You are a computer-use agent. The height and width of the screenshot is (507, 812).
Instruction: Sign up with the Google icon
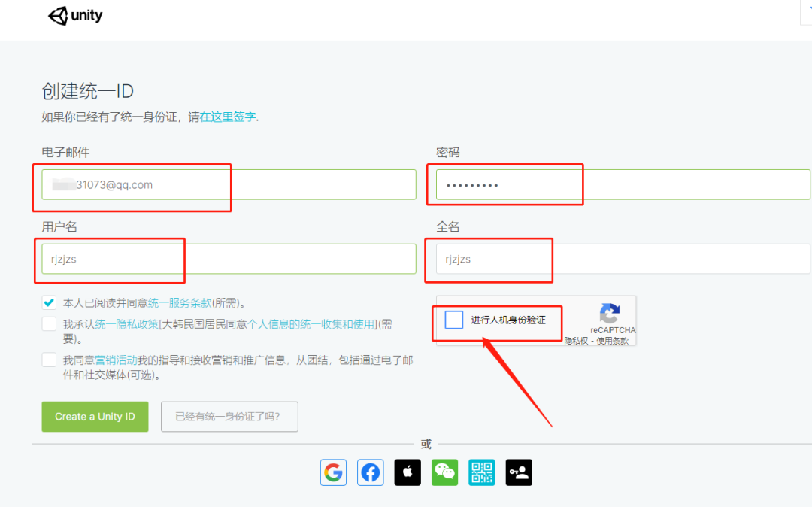coord(333,472)
